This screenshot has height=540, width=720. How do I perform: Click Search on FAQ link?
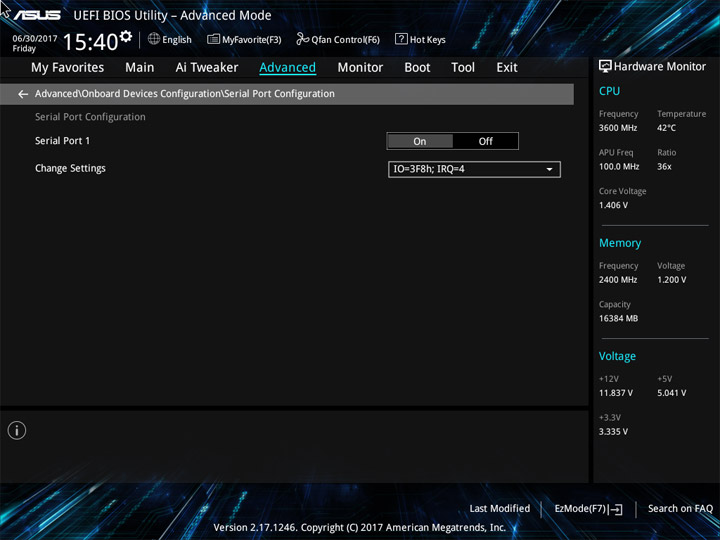[x=680, y=508]
